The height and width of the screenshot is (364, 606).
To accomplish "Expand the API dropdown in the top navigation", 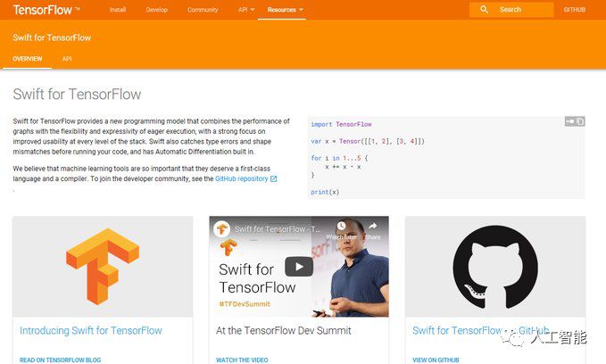I will click(x=246, y=10).
